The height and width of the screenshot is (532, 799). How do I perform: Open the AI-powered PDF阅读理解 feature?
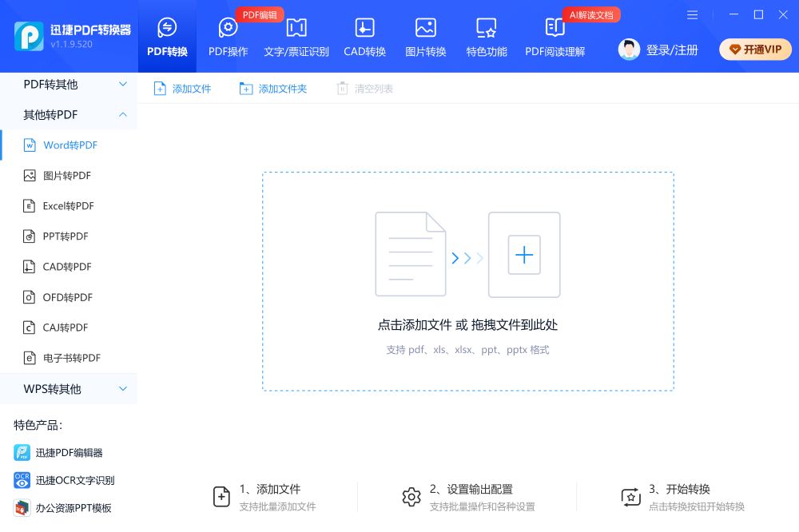[x=555, y=36]
